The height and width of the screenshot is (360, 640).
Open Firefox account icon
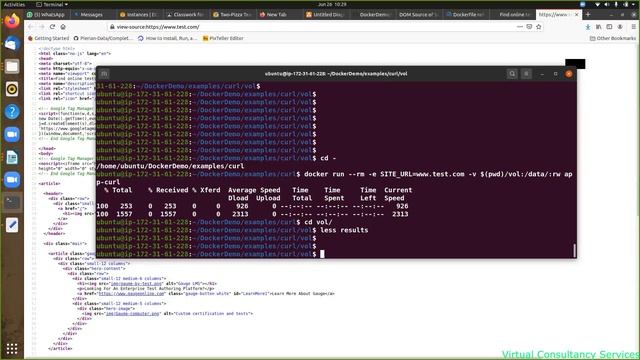[620, 27]
